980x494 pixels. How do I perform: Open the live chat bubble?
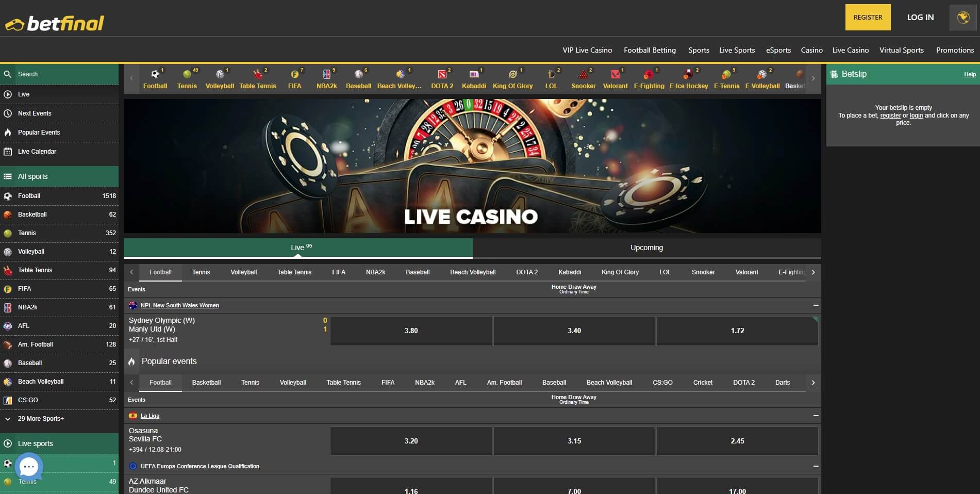point(29,467)
